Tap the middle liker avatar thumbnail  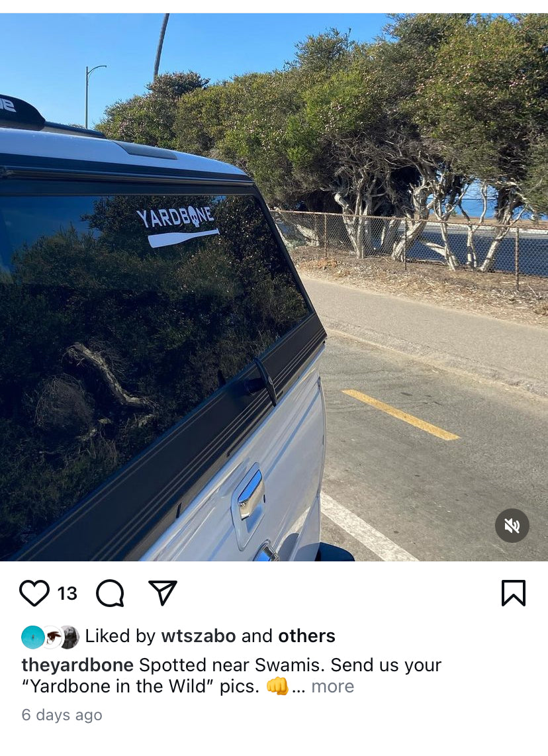53,637
